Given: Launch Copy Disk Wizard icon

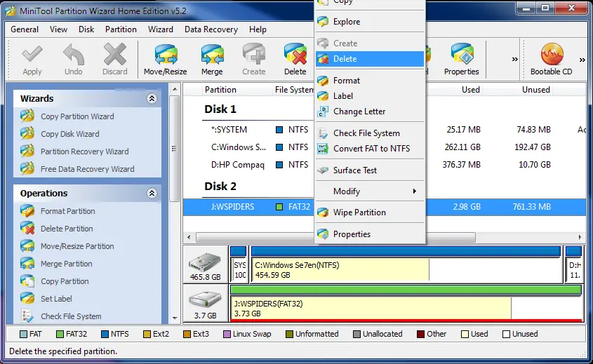Looking at the screenshot, I should coord(27,133).
